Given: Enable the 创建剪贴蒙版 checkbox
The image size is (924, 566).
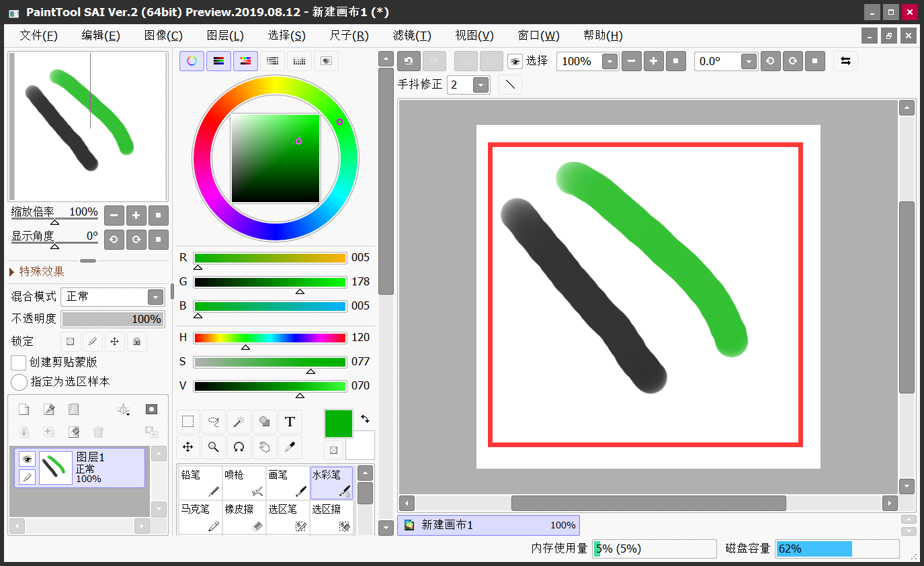Looking at the screenshot, I should point(19,363).
